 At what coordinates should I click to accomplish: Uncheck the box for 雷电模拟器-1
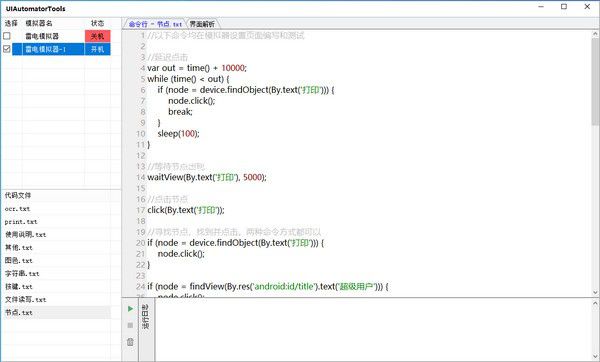point(7,49)
